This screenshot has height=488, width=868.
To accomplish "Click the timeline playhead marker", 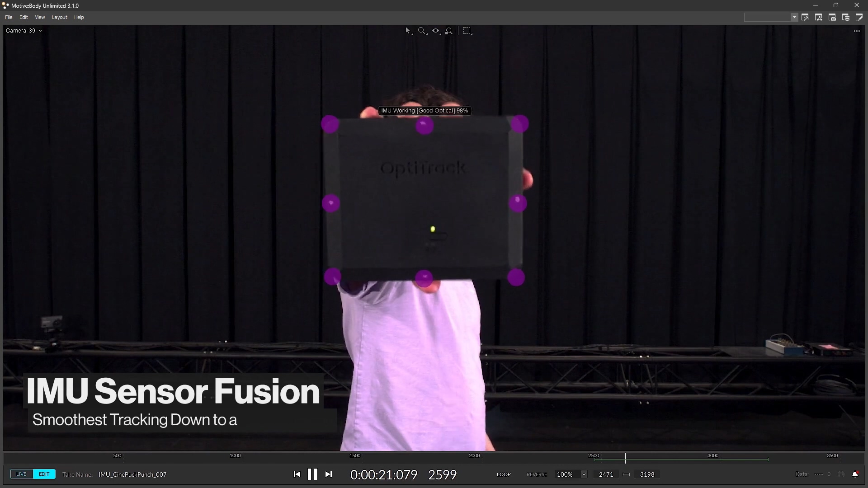I will 625,458.
